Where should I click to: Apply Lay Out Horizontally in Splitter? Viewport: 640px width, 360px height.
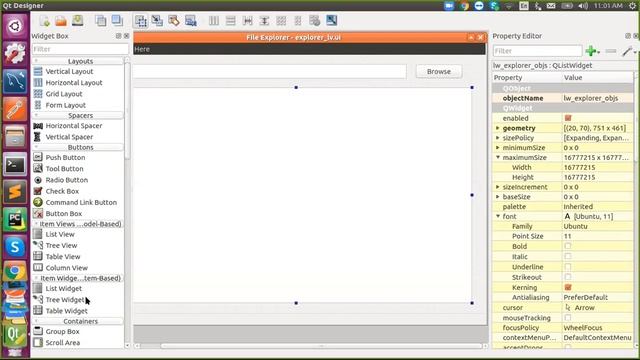tap(247, 20)
